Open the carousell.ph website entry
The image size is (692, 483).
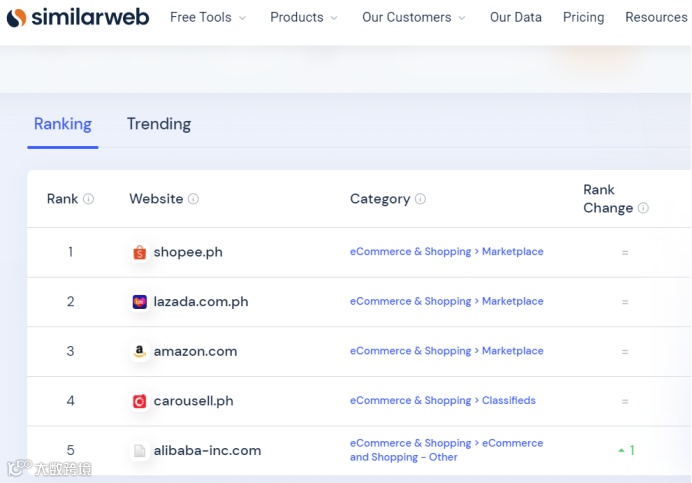click(x=193, y=401)
